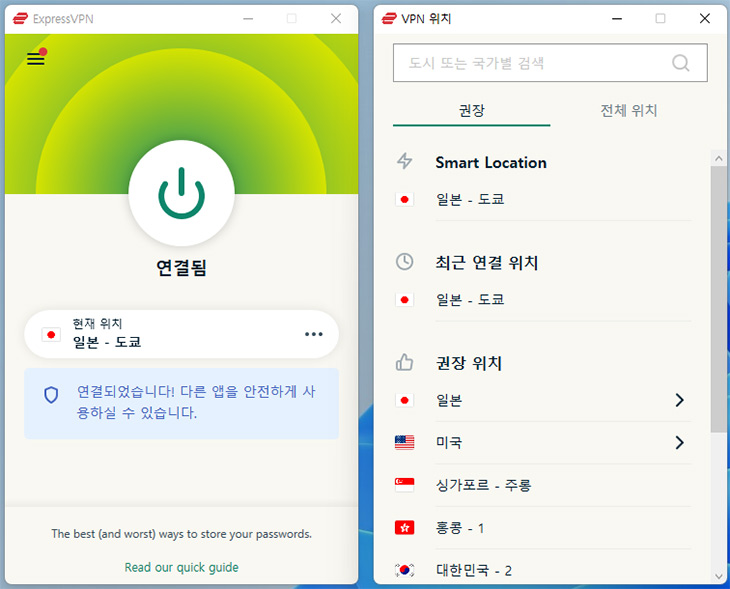Minimize the ExpressVPN window
This screenshot has height=589, width=730.
[248, 19]
